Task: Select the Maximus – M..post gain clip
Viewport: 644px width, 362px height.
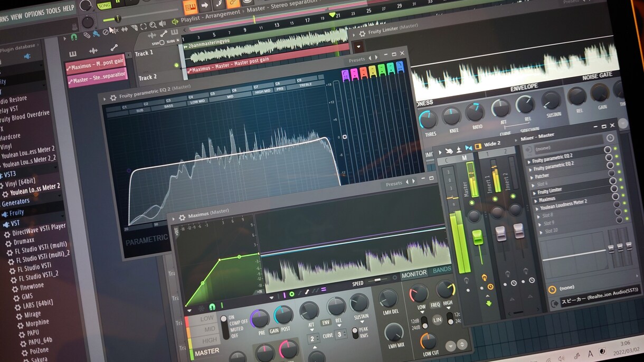Action: point(95,64)
